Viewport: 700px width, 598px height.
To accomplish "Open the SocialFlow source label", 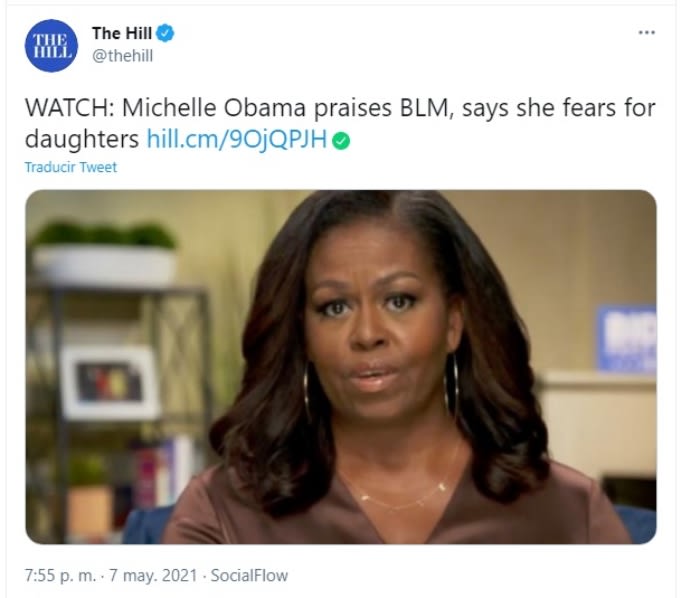I will (249, 575).
